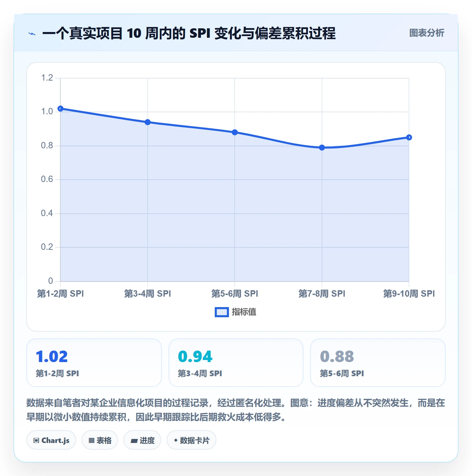This screenshot has width=472, height=476.
Task: Click the 1.0 y-axis tick label
Action: pyautogui.click(x=47, y=112)
